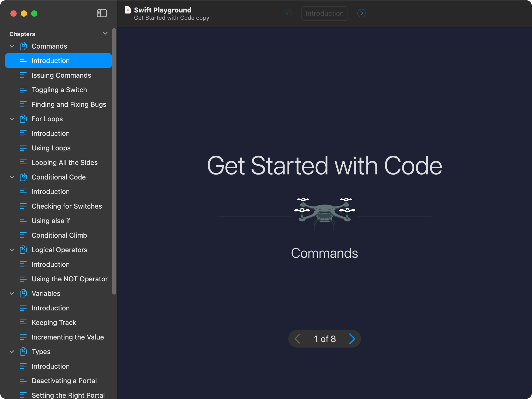532x399 pixels.
Task: Click the sidebar vertical scrollbar
Action: (x=114, y=161)
